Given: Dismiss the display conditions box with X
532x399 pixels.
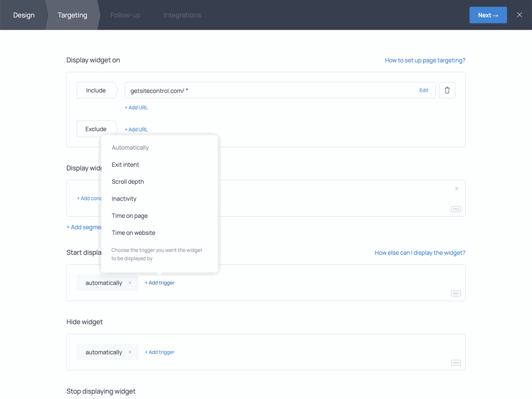Looking at the screenshot, I should [456, 189].
